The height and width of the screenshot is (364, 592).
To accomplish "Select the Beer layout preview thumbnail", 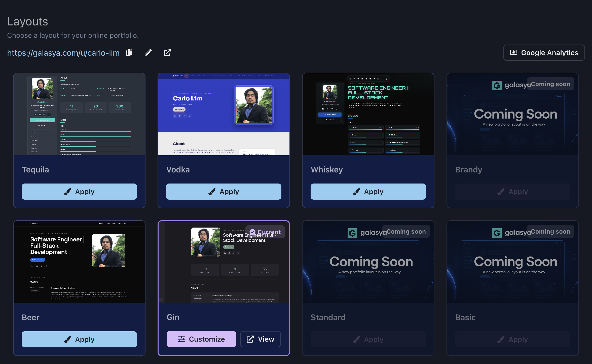I will (79, 262).
